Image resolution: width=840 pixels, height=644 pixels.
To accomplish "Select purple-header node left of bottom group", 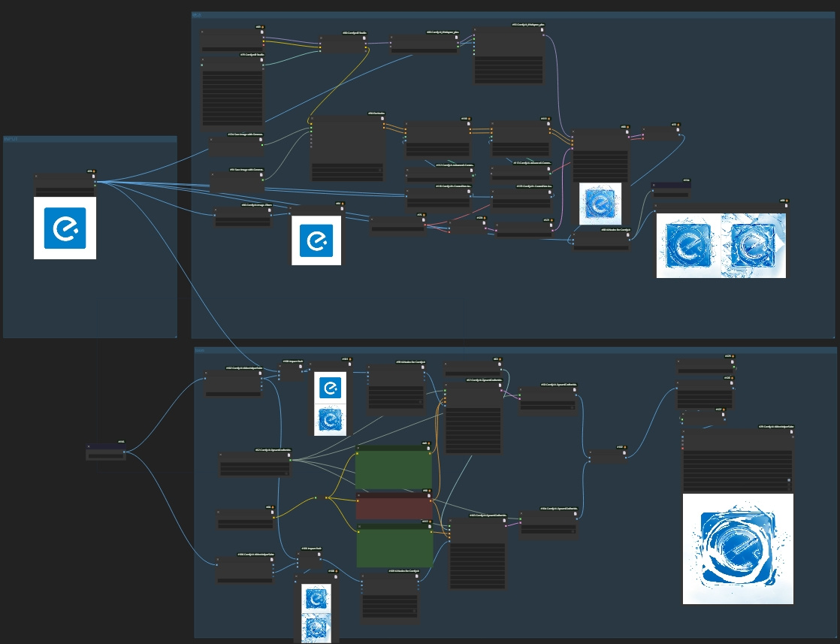I will pyautogui.click(x=105, y=452).
